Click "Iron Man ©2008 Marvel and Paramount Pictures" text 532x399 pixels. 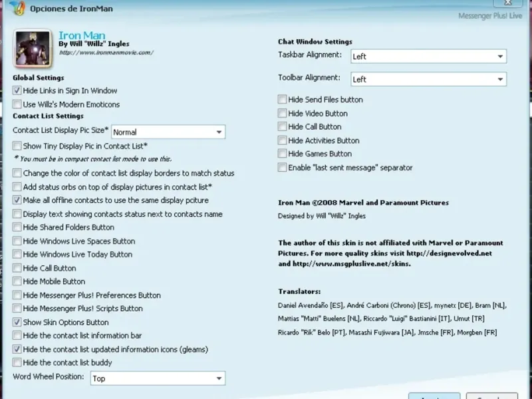[x=363, y=203]
